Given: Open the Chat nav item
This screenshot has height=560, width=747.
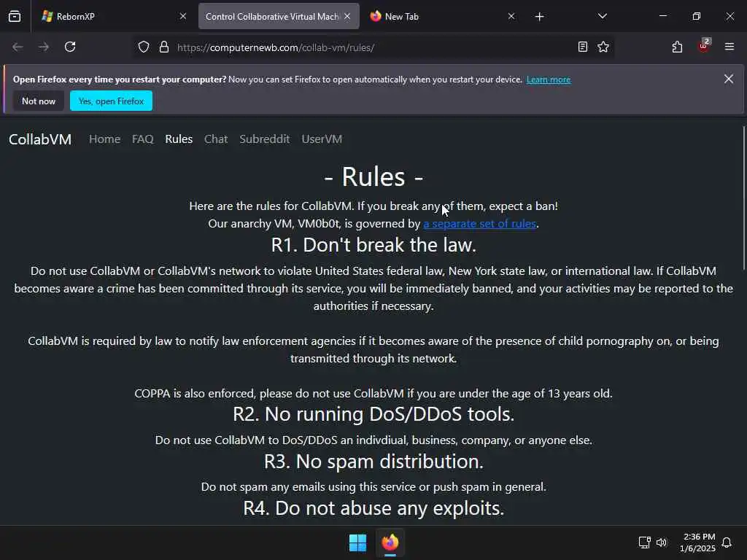Looking at the screenshot, I should [216, 139].
